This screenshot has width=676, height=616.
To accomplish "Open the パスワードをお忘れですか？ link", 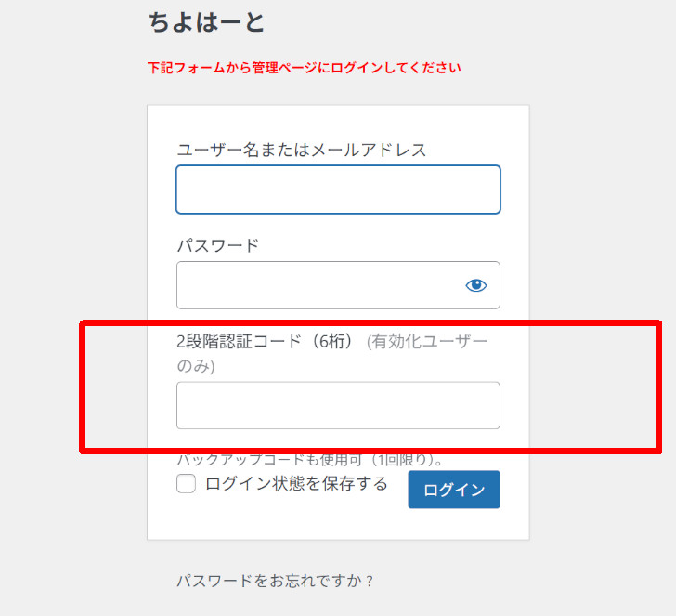I will [275, 581].
